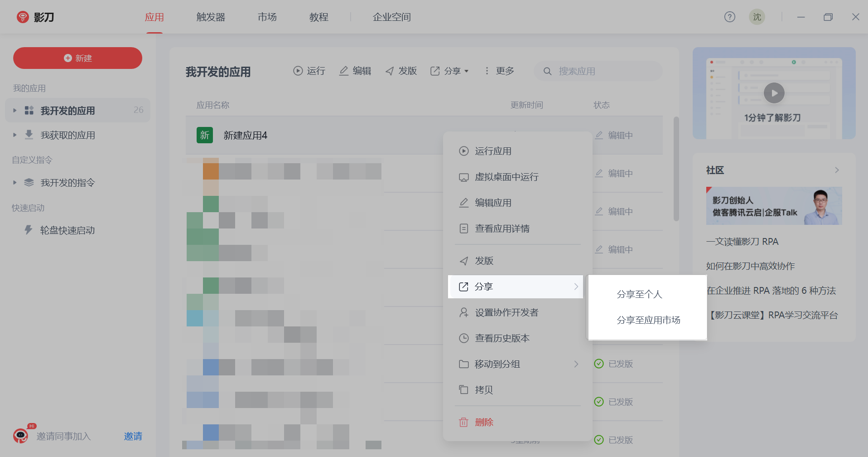This screenshot has width=868, height=457.
Task: Switch to the 应用 tab
Action: 154,17
